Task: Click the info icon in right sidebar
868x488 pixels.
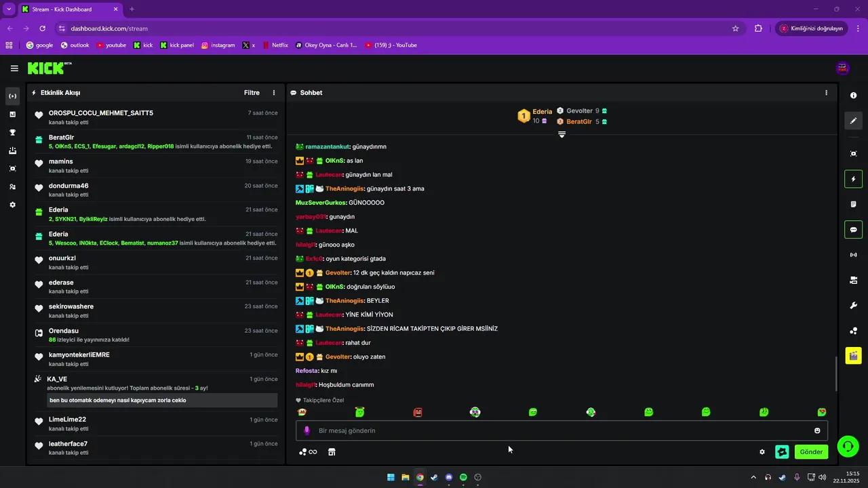Action: [x=853, y=96]
